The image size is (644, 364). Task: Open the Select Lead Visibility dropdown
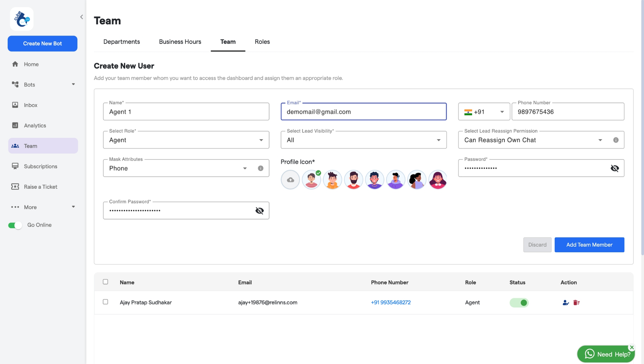[364, 140]
